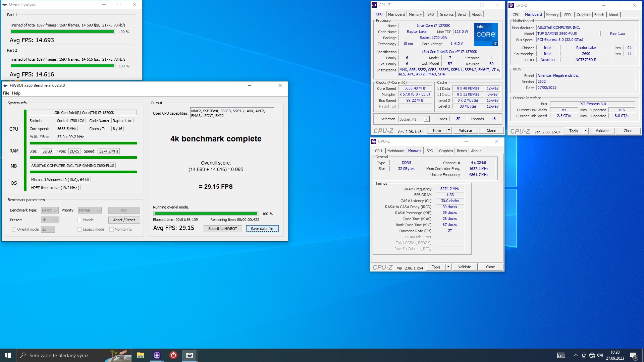Open the Preset 4k dropdown
The width and height of the screenshot is (644, 362).
(x=50, y=220)
